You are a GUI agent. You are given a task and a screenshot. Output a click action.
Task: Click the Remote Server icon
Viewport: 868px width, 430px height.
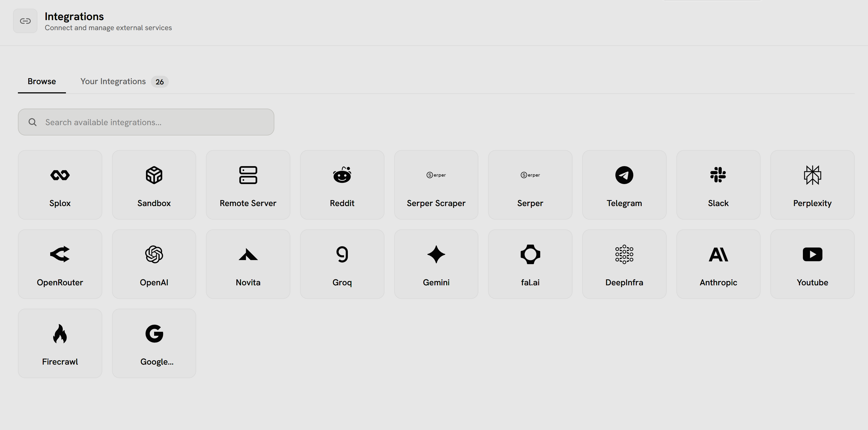click(248, 175)
